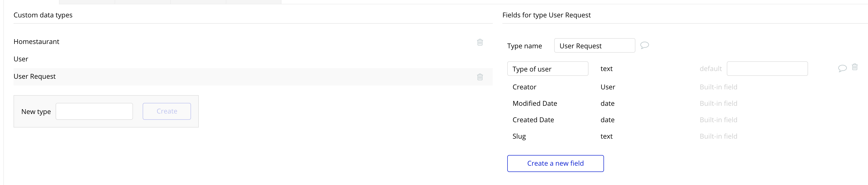Open comment bubble next to Type name

pos(644,45)
